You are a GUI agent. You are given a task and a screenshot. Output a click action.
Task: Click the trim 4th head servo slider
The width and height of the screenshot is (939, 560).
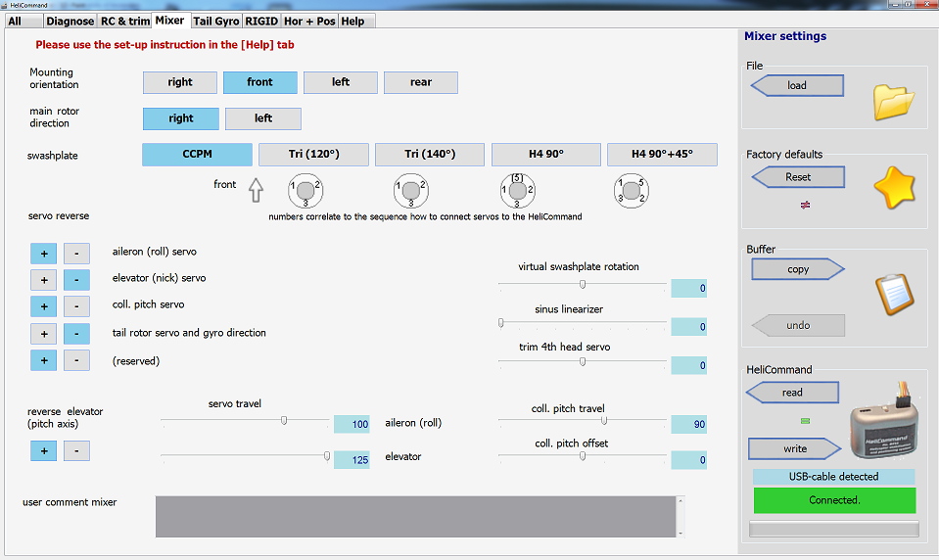pyautogui.click(x=582, y=361)
